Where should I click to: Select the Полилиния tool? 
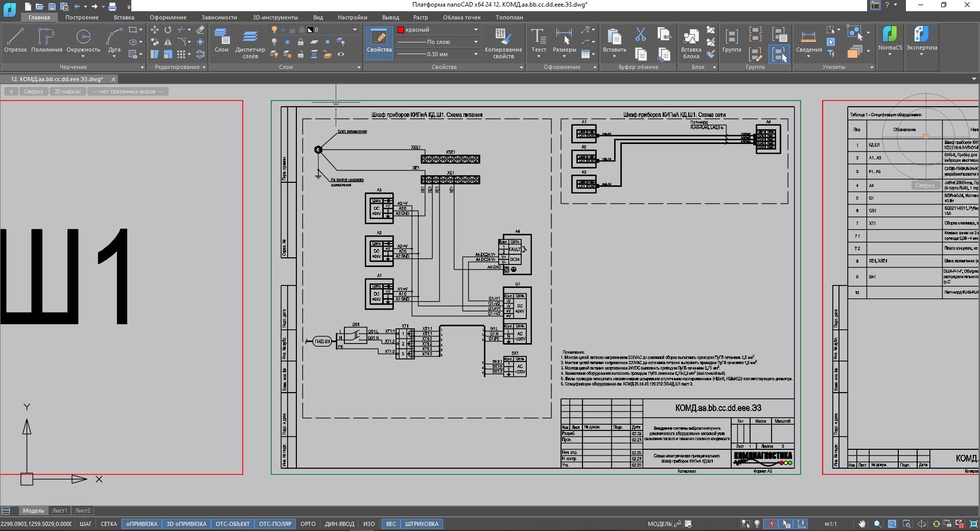point(46,40)
